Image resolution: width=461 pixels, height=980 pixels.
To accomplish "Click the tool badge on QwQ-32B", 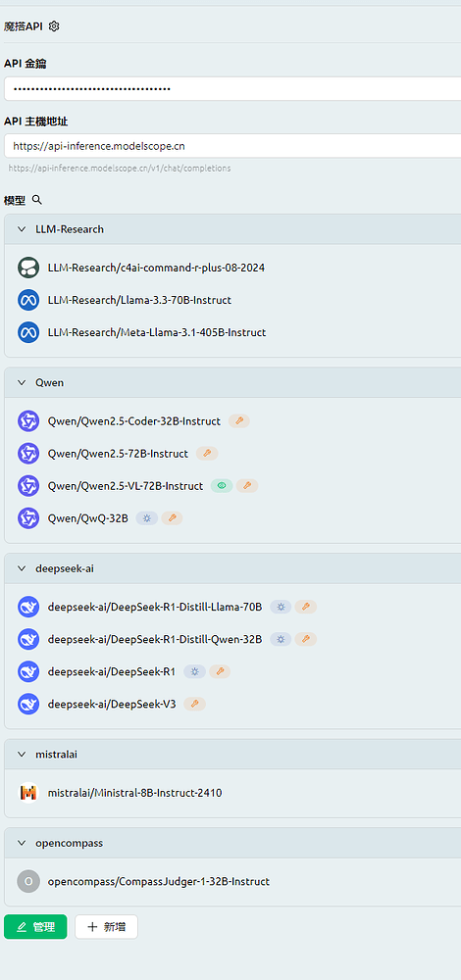I will pyautogui.click(x=172, y=518).
